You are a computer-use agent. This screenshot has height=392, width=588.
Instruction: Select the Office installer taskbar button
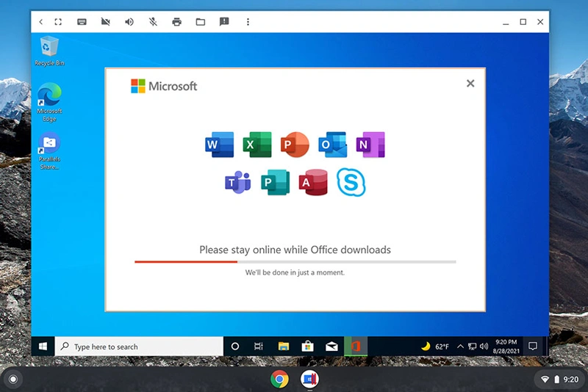click(356, 346)
